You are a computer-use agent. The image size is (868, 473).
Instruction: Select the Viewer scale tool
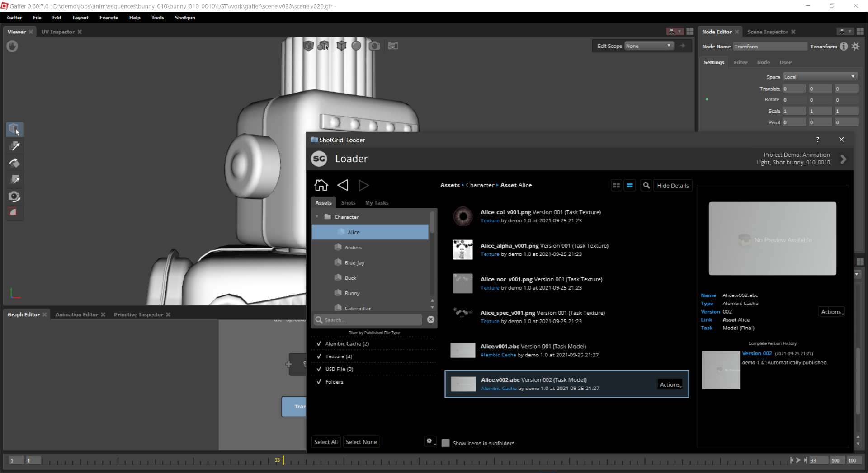(x=14, y=179)
